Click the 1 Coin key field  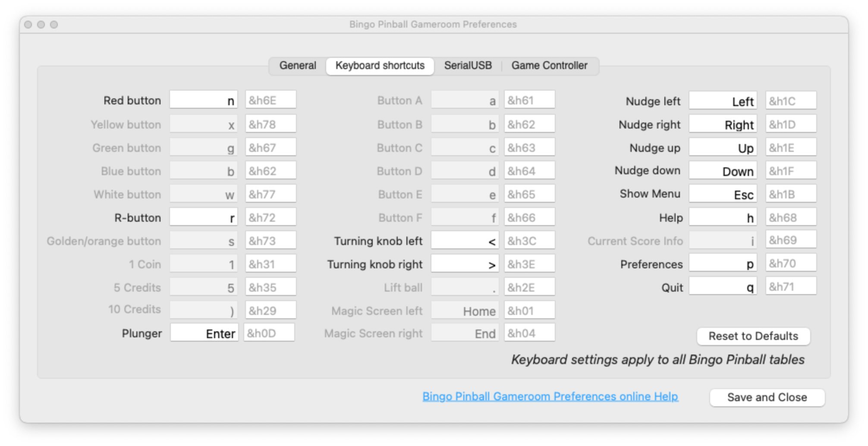204,264
